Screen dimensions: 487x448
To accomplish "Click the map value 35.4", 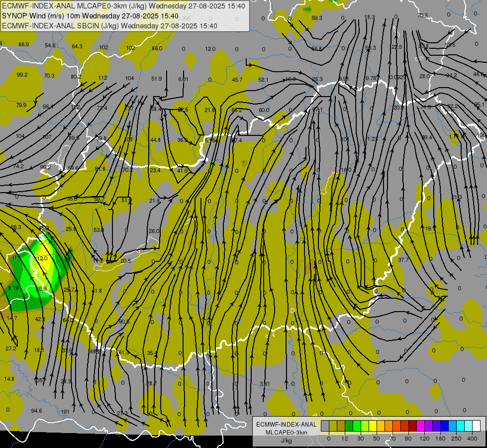I will pos(152,353).
